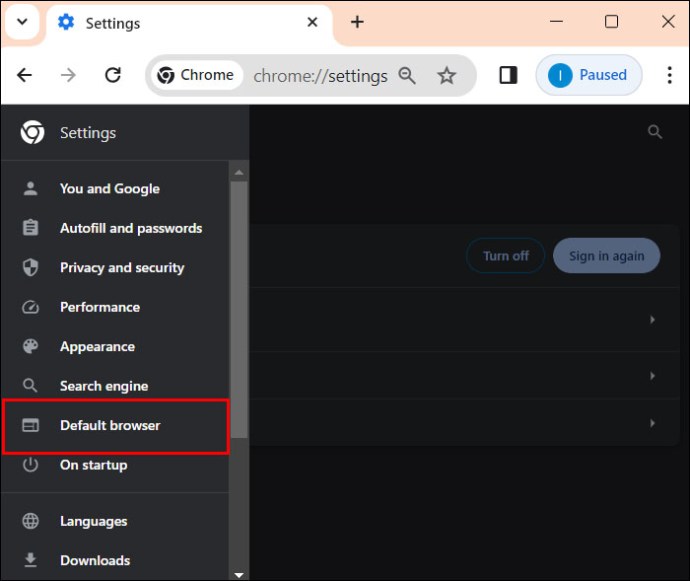This screenshot has width=690, height=581.
Task: Open Search engine settings section
Action: (115, 386)
